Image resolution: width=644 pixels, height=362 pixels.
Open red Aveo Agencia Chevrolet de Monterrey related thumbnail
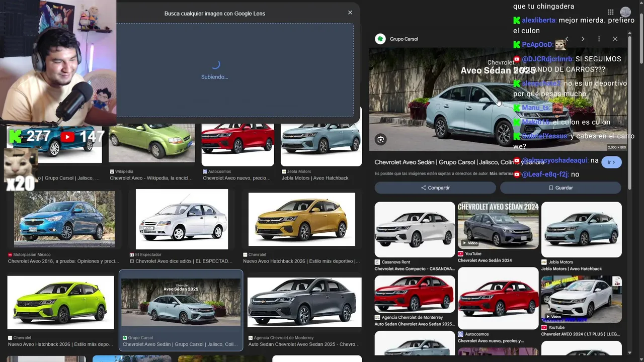pyautogui.click(x=415, y=294)
